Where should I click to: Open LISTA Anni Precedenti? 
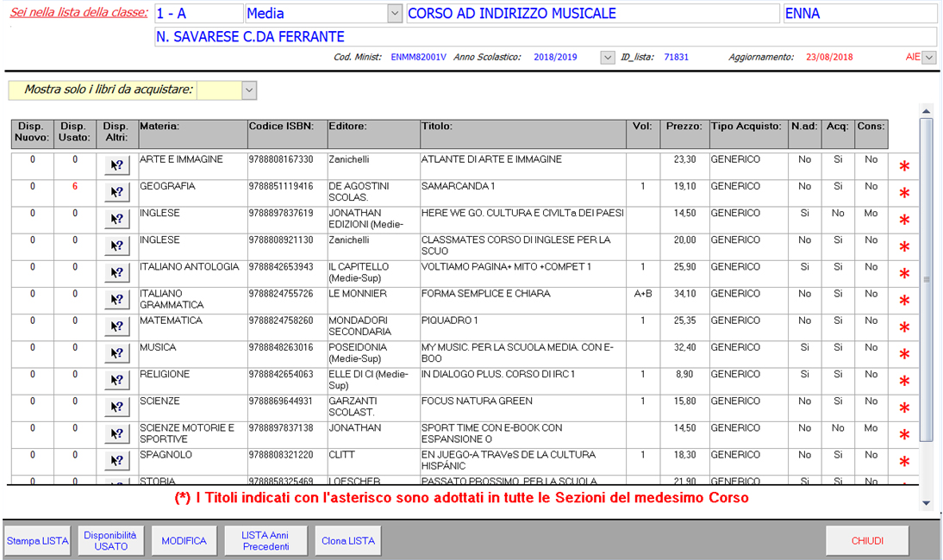pyautogui.click(x=265, y=541)
